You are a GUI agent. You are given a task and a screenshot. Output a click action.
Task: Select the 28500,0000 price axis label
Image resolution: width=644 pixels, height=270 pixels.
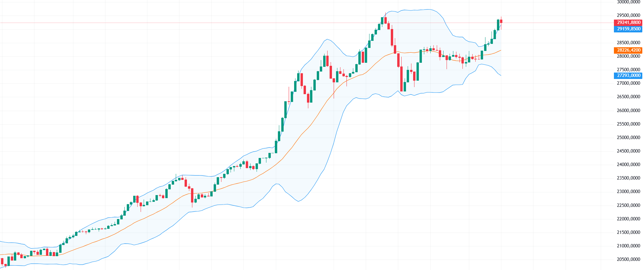point(628,43)
